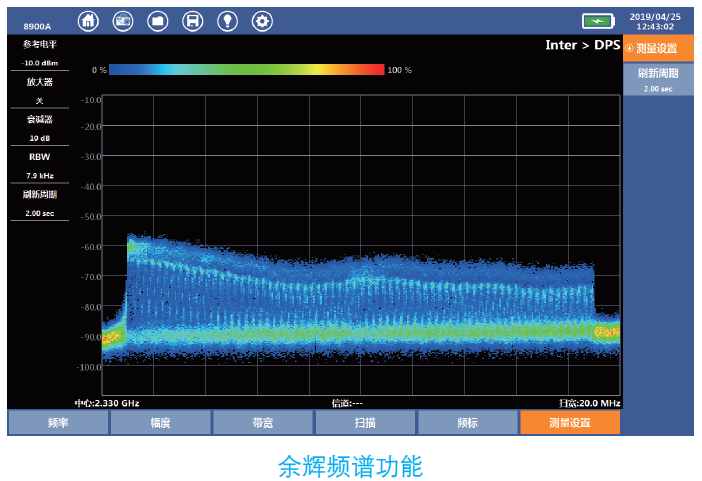702x481 pixels.
Task: Open the 扫描 bottom tab
Action: point(364,423)
